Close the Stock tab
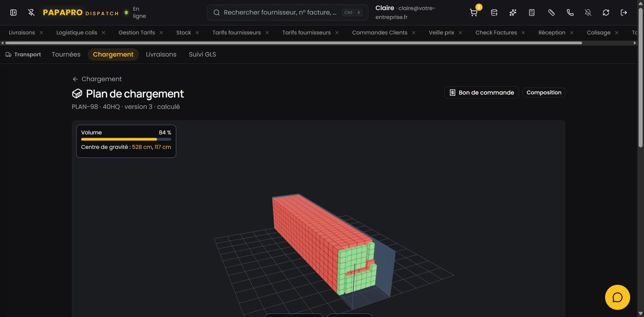The image size is (644, 317). coord(197,33)
